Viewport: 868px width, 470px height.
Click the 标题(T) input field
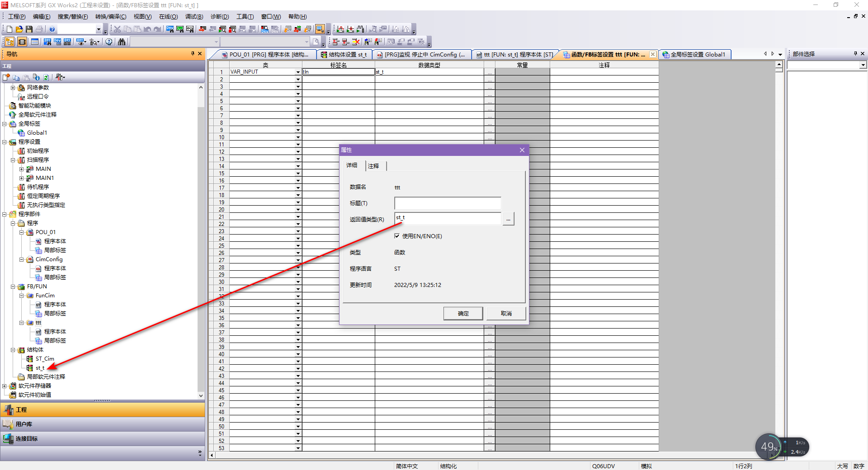(x=447, y=203)
